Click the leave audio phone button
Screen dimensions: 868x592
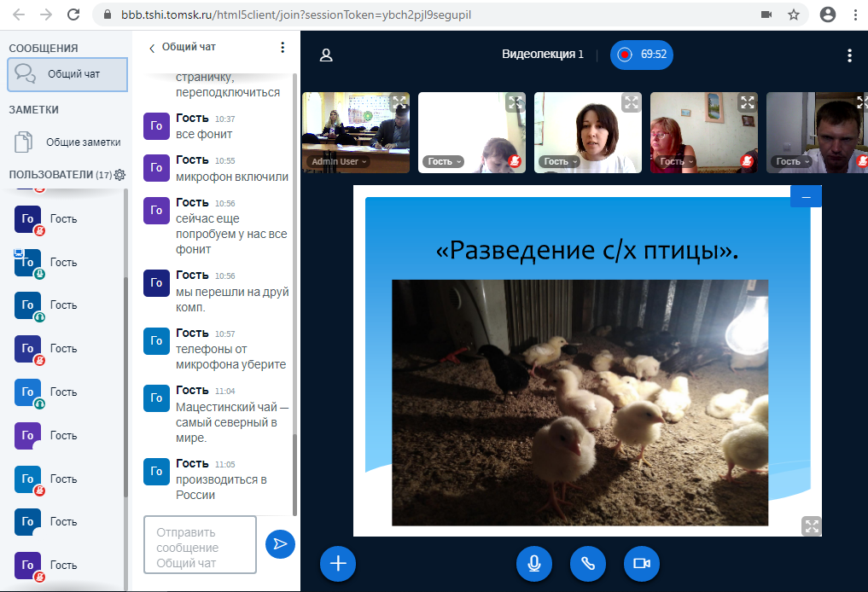click(x=588, y=563)
